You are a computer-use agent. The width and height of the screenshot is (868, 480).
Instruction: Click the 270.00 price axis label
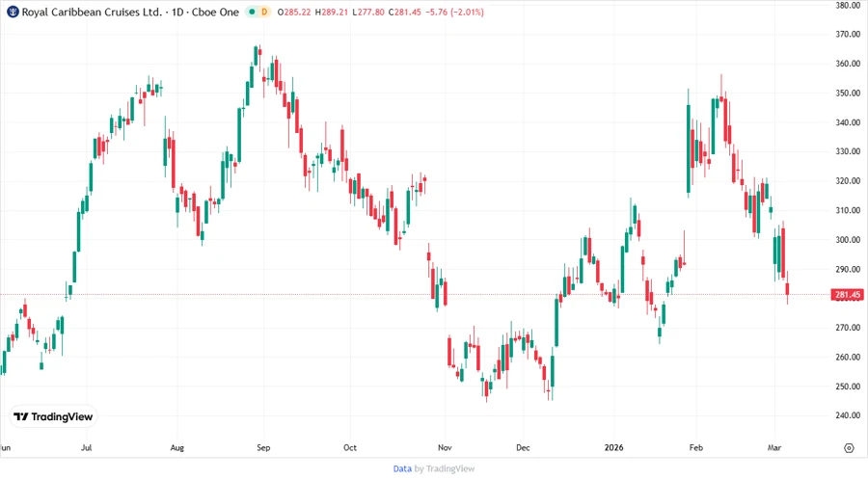(848, 328)
